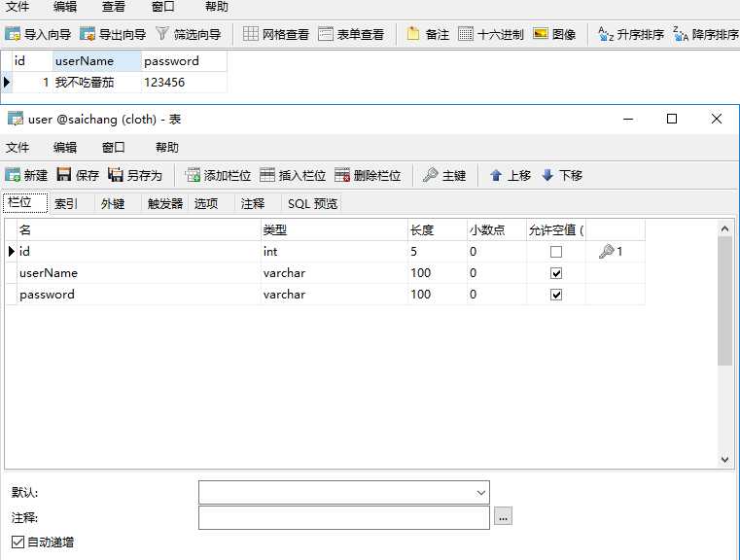Select data cell 我不吃番茄
This screenshot has width=740, height=560.
pos(96,82)
